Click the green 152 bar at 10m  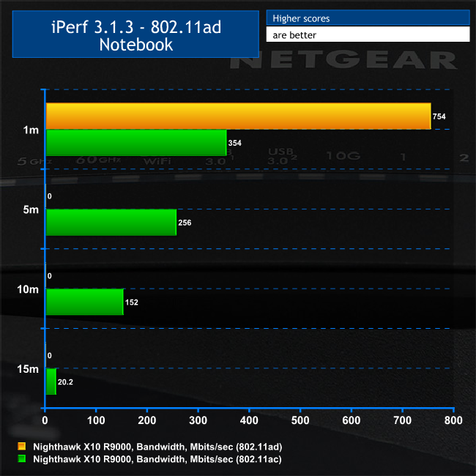84,302
